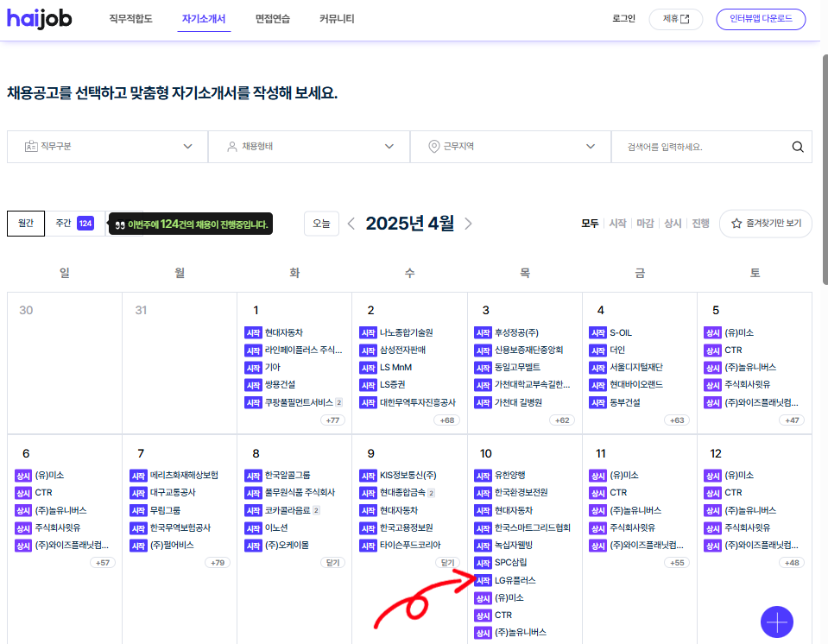
Task: Go to next month with right arrow
Action: tap(468, 224)
